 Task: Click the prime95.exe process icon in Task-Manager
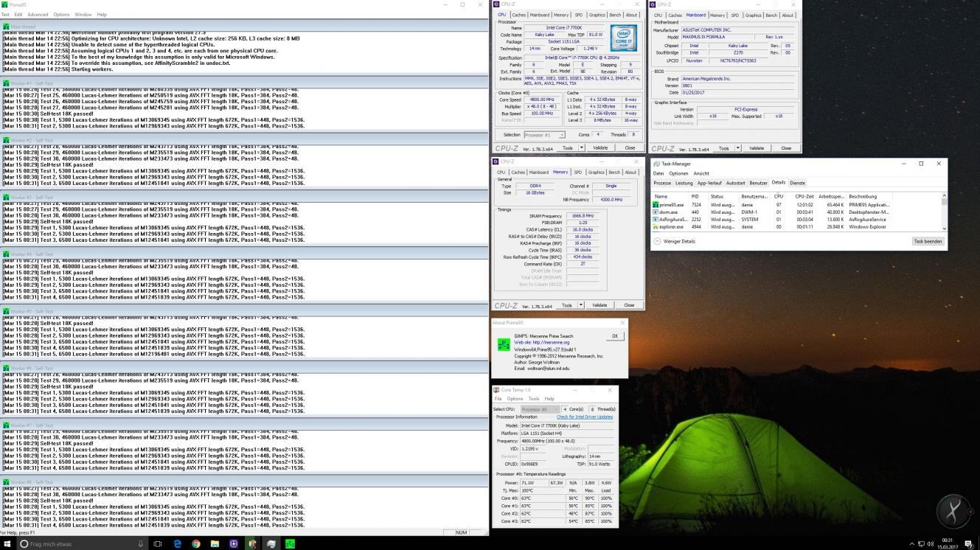[x=656, y=204]
